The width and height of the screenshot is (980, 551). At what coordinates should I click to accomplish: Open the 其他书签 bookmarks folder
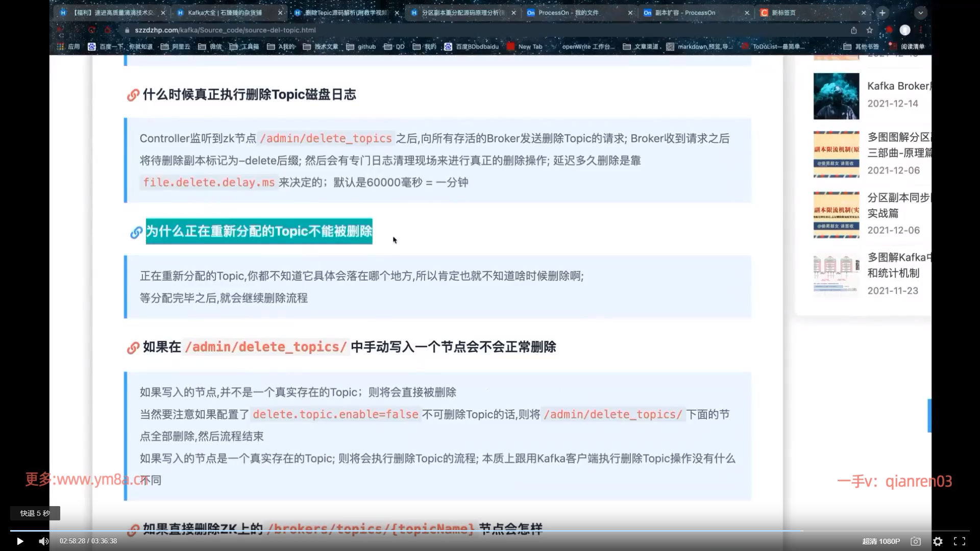point(861,46)
